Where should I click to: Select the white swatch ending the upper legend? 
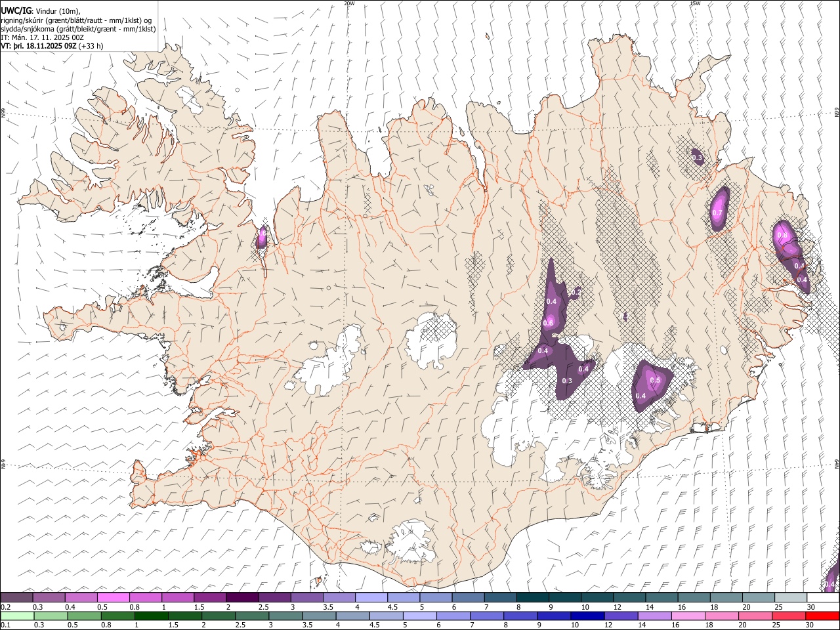pos(822,597)
